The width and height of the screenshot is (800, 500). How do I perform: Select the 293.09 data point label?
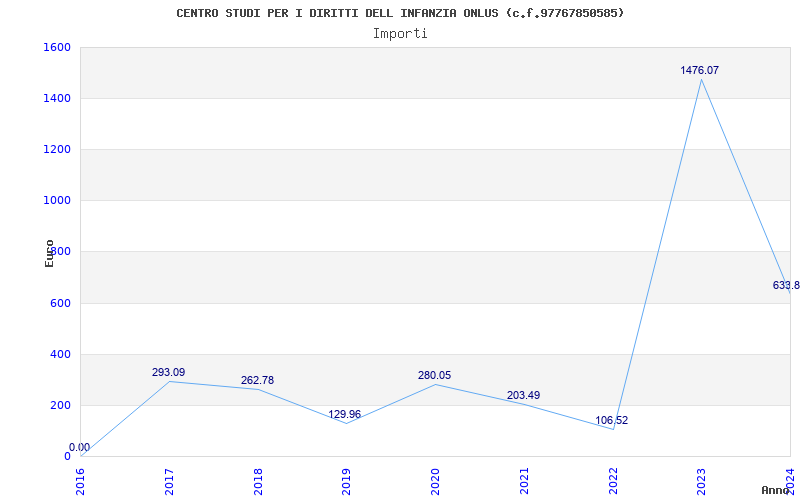168,372
